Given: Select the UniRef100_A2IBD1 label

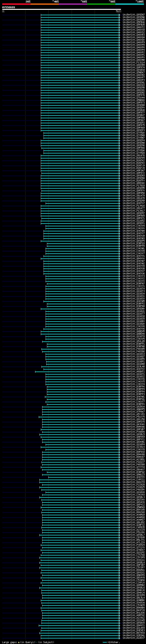Looking at the screenshot, I should click(133, 460).
